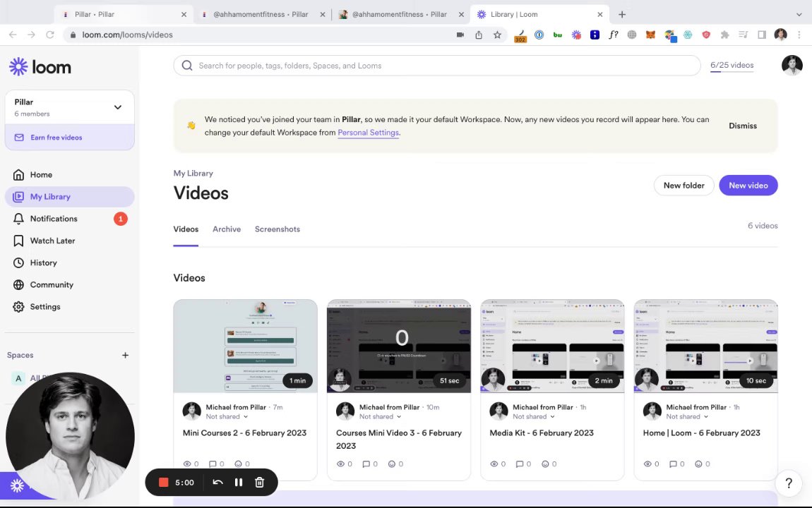The height and width of the screenshot is (508, 812).
Task: Open Not shared dropdown on Media Kit
Action: tap(533, 416)
